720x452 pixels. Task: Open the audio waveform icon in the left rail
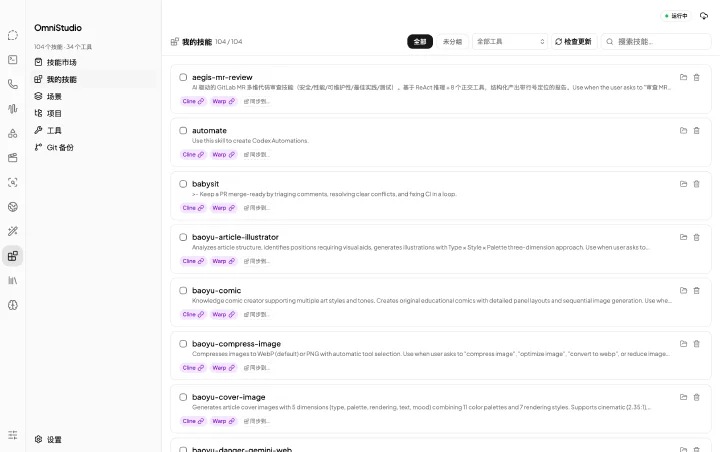(13, 109)
